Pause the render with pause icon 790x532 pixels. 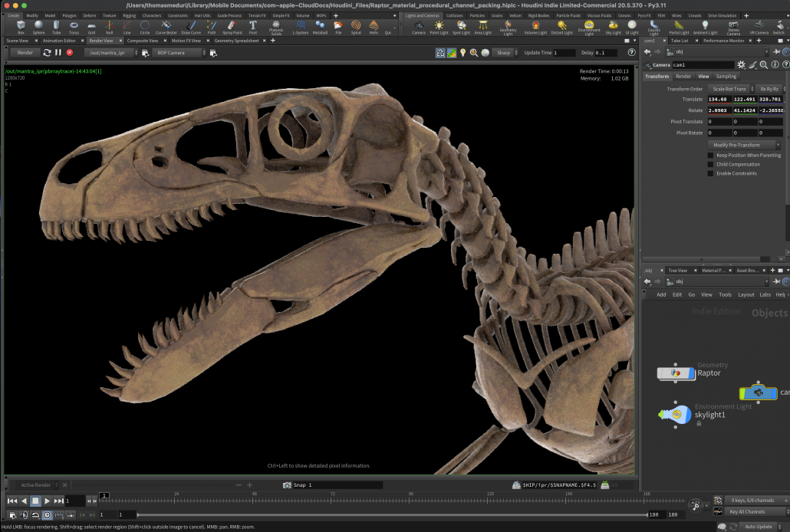coord(58,52)
